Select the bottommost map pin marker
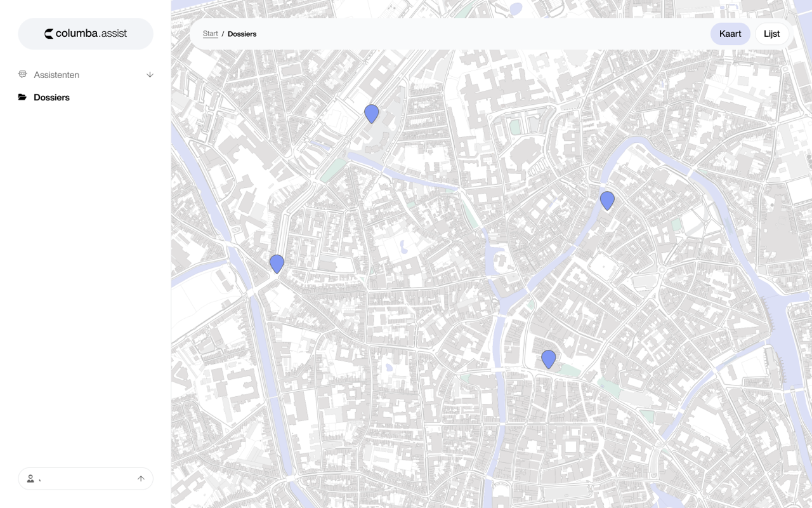Image resolution: width=812 pixels, height=508 pixels. [x=549, y=359]
